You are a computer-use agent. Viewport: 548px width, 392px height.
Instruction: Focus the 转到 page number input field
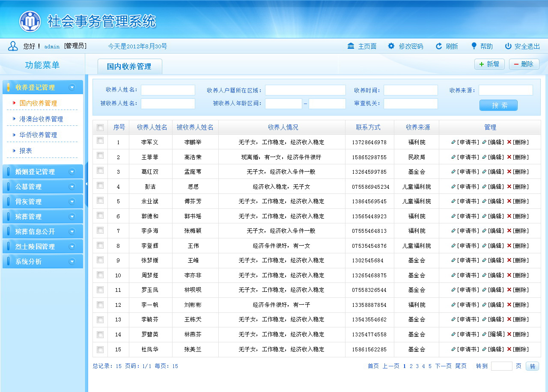pos(502,366)
